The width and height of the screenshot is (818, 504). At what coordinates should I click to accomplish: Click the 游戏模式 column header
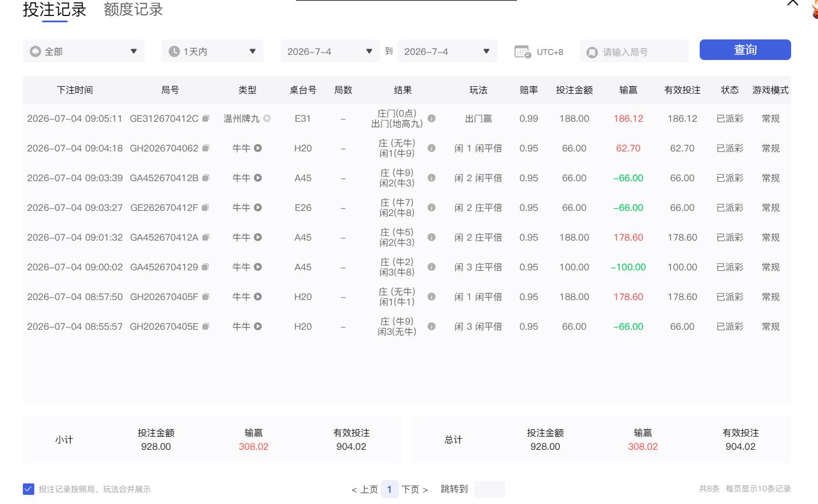[771, 90]
